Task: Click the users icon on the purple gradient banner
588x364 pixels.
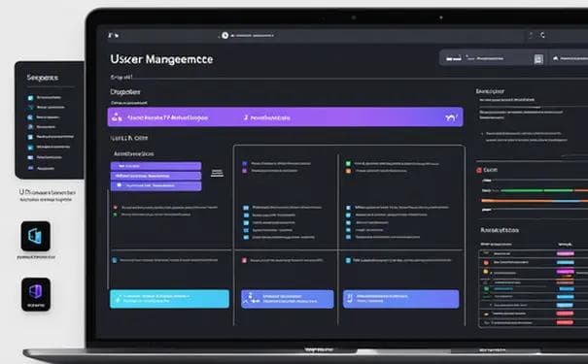Action: coord(117,117)
